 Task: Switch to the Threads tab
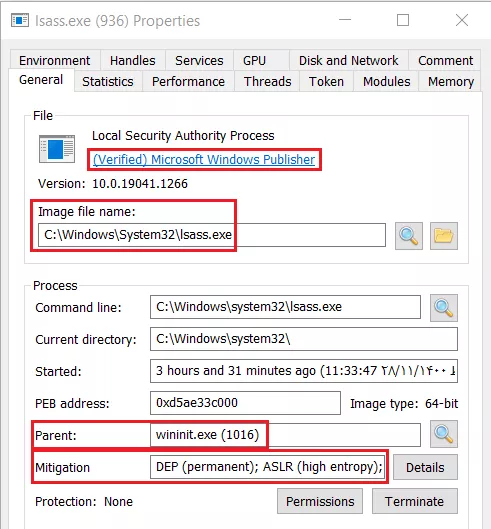[x=267, y=81]
